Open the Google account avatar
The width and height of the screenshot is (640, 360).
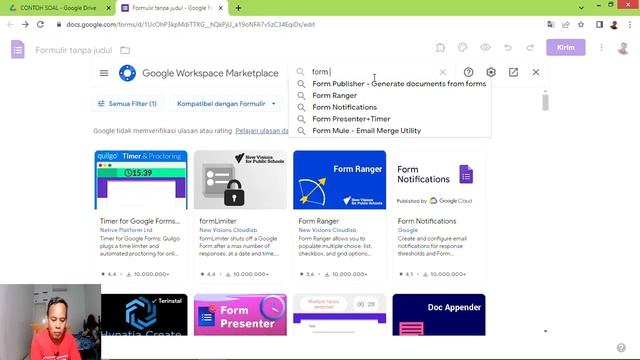tap(623, 48)
